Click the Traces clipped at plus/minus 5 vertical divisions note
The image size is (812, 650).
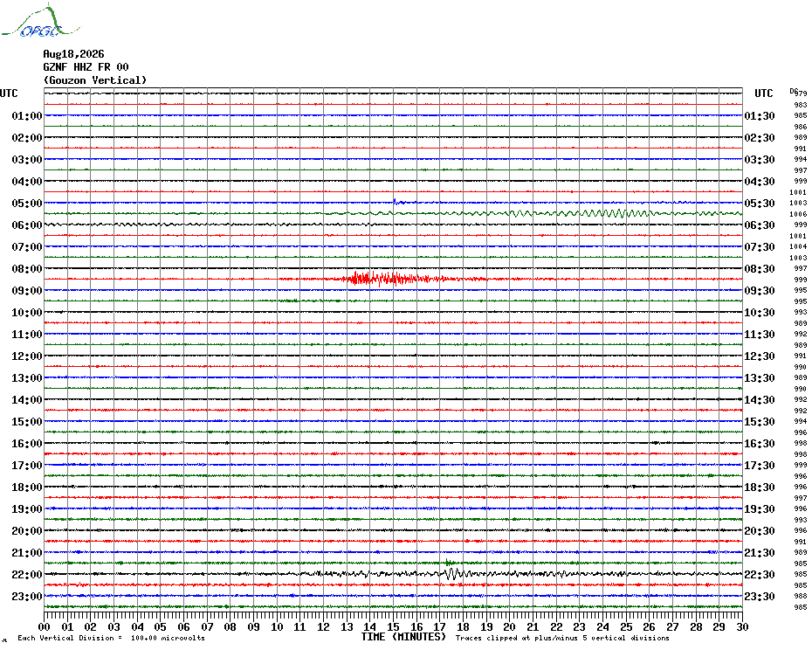pos(562,638)
